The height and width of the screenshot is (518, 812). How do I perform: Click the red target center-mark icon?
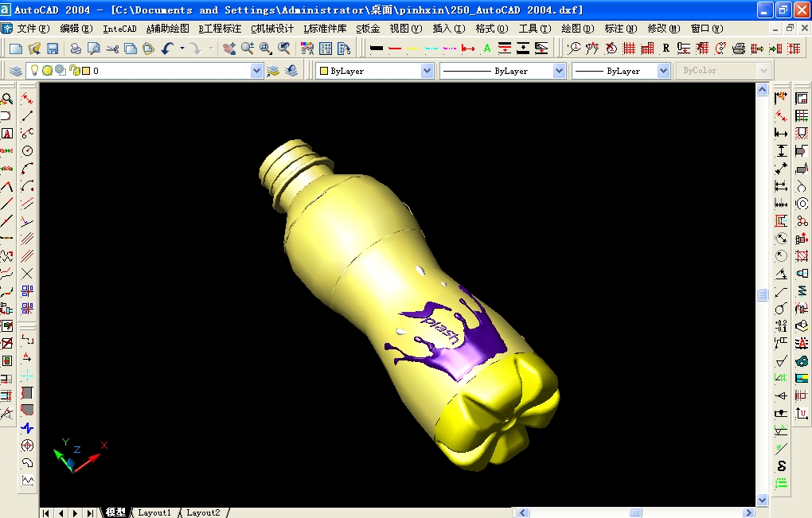27,446
